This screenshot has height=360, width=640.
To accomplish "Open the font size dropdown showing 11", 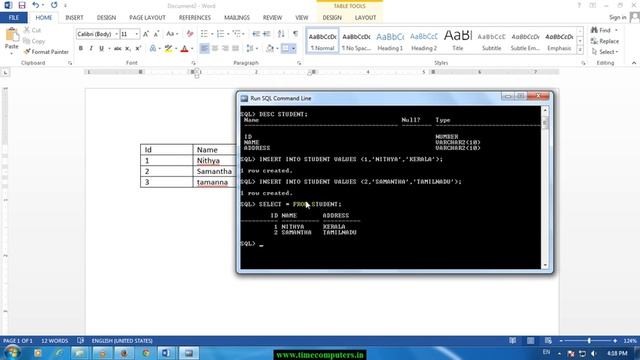I will tap(137, 34).
